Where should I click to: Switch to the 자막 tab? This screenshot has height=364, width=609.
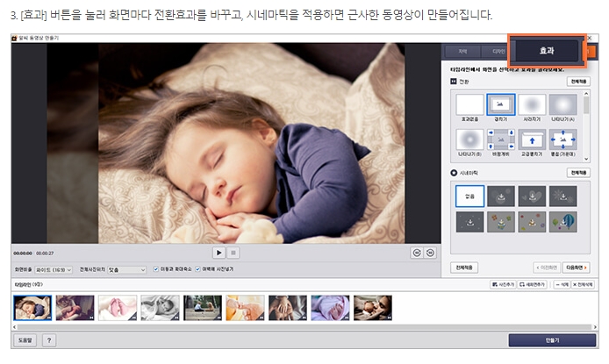[x=462, y=52]
